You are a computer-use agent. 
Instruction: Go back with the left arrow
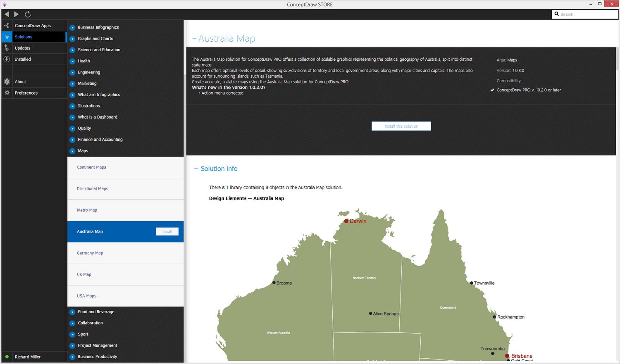click(x=7, y=14)
